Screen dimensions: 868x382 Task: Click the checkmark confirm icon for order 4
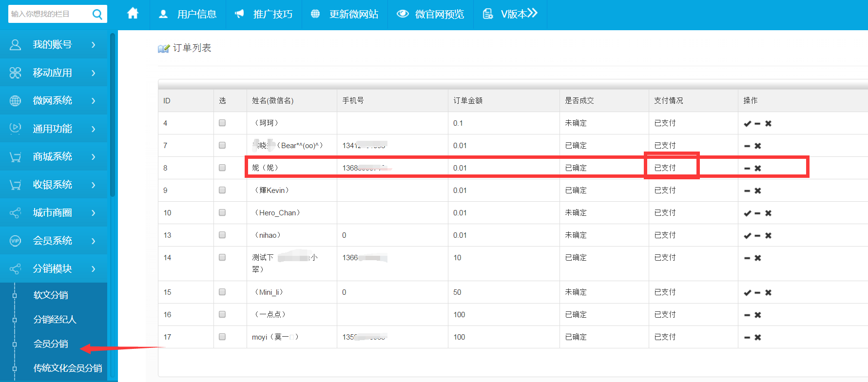747,124
